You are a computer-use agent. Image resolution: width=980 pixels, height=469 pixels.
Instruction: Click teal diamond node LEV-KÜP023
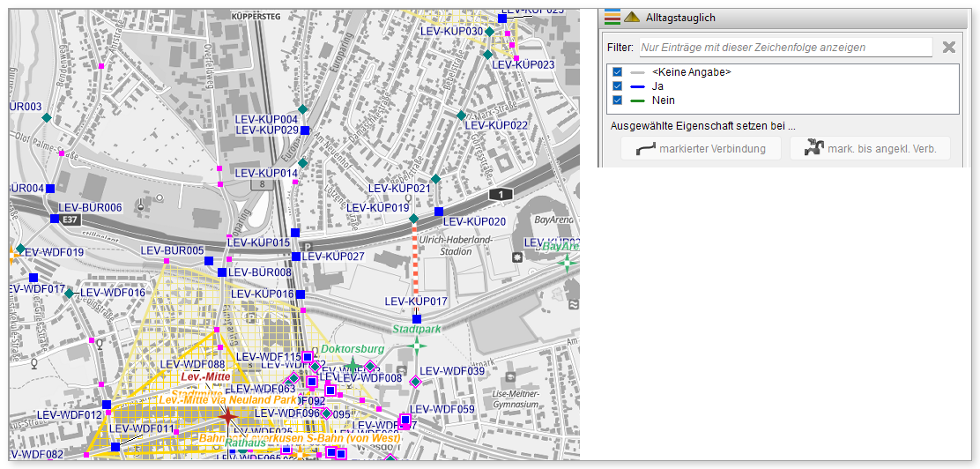pyautogui.click(x=487, y=55)
